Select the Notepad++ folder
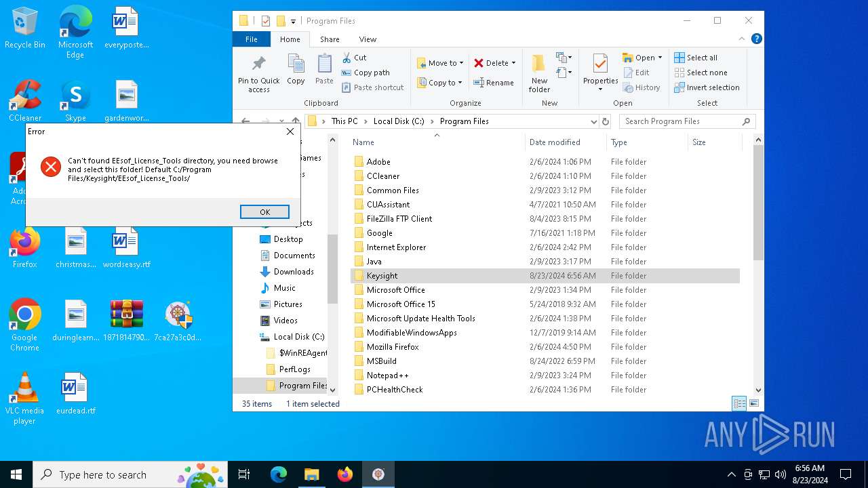 545,375
